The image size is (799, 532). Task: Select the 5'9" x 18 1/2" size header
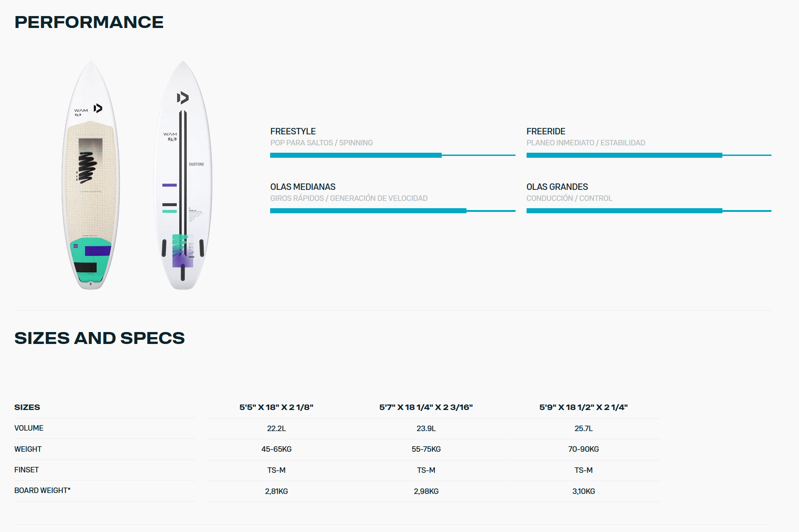click(583, 407)
